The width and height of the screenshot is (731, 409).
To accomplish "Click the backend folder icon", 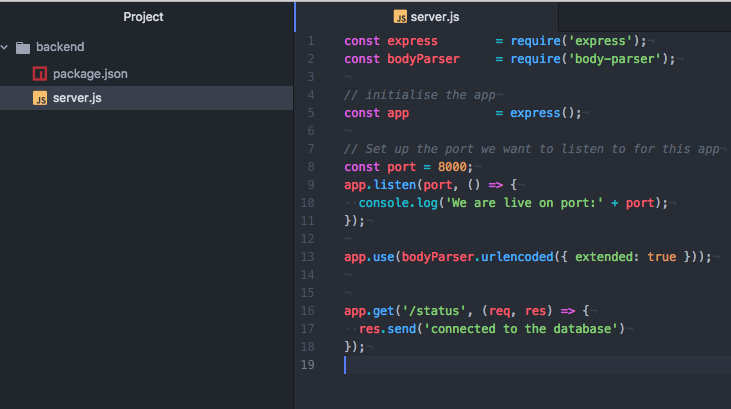I will pos(23,48).
